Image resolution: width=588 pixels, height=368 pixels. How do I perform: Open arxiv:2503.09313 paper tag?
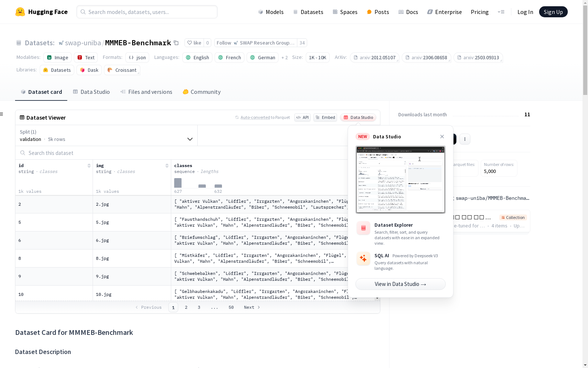coord(478,57)
